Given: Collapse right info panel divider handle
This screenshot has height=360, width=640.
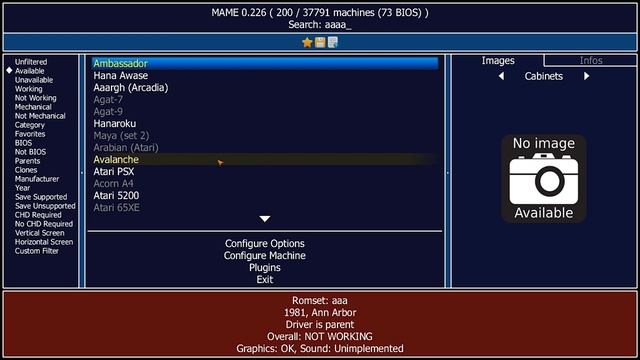Looking at the screenshot, I should [x=448, y=172].
